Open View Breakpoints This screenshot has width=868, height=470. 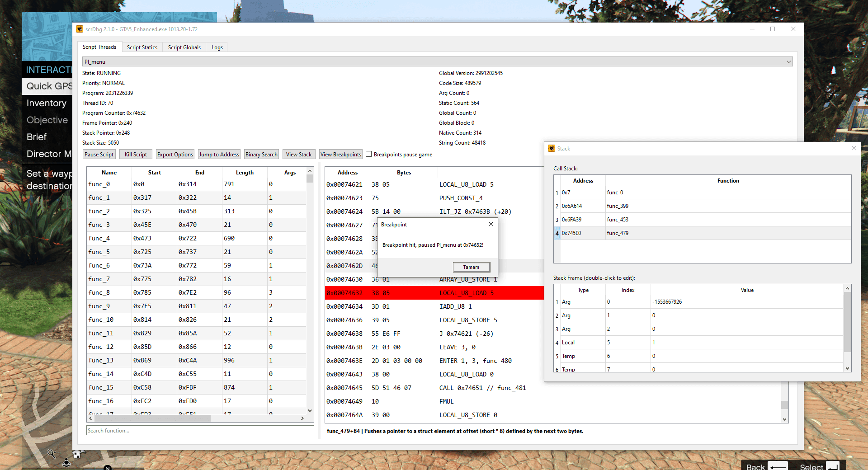(340, 154)
